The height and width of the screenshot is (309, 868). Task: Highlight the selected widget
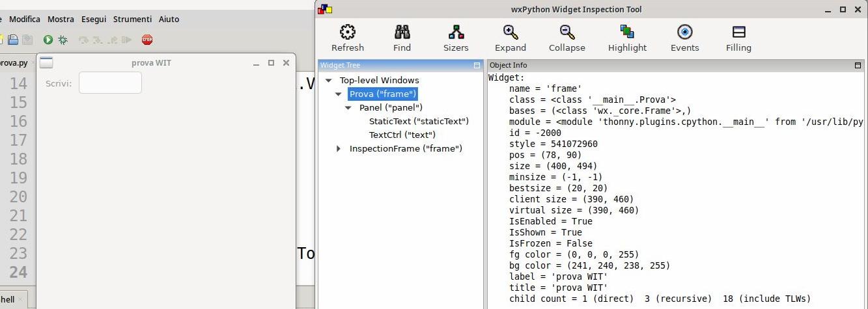click(627, 33)
